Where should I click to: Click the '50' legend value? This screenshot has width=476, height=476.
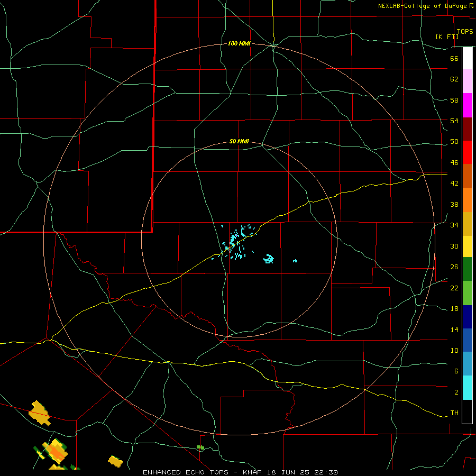point(454,142)
